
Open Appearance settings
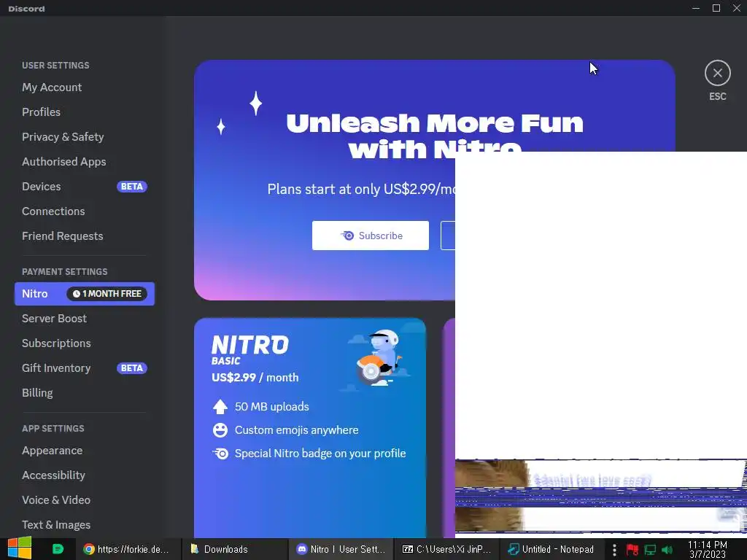click(52, 451)
